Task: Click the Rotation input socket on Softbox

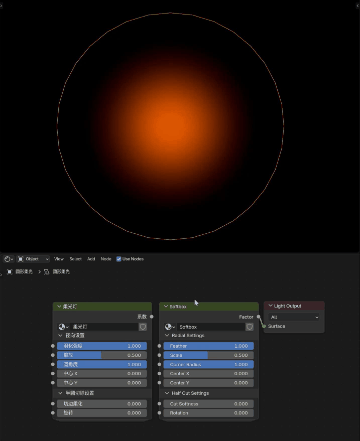Action: (x=159, y=413)
